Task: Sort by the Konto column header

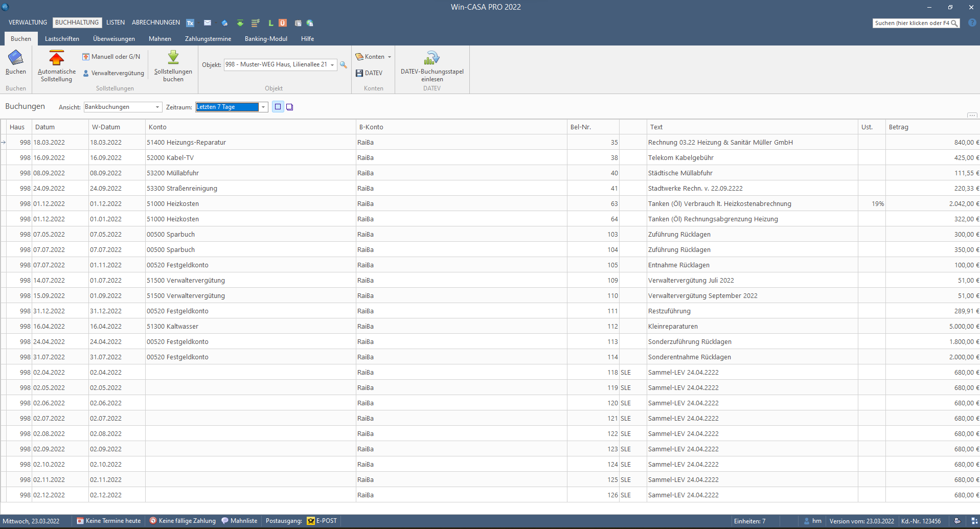Action: [x=250, y=127]
